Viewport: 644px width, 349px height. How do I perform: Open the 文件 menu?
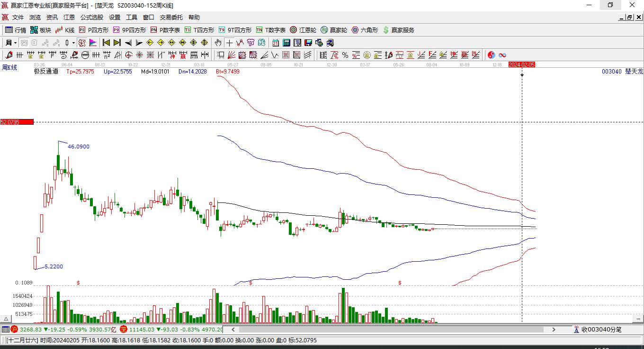point(18,17)
